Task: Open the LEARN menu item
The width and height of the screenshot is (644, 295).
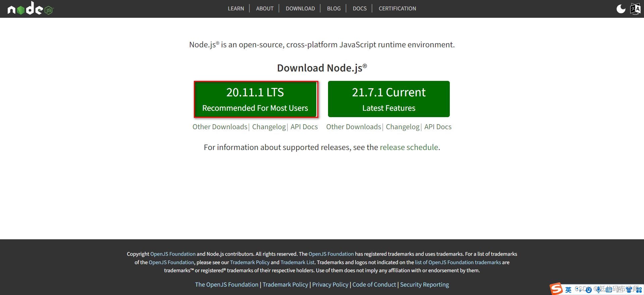Action: [236, 9]
